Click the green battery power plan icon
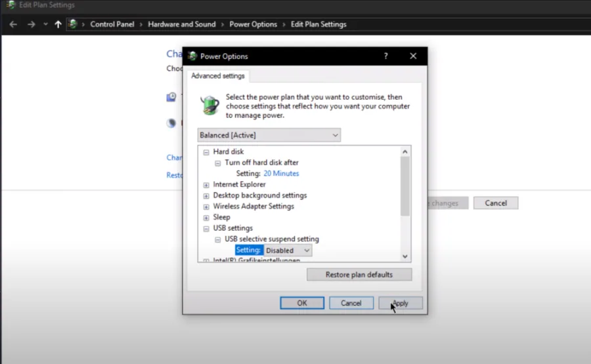This screenshot has height=364, width=591. click(x=209, y=105)
